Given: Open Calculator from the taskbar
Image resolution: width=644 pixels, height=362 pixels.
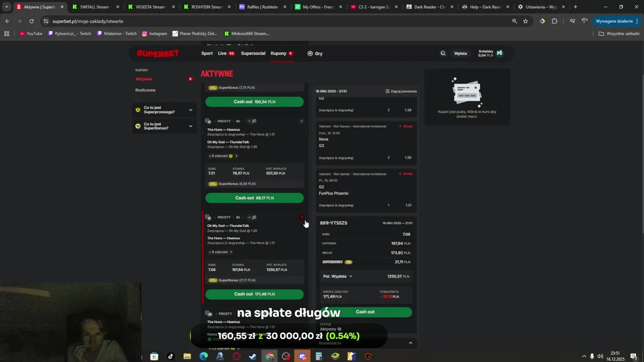Looking at the screenshot, I should coord(318,356).
